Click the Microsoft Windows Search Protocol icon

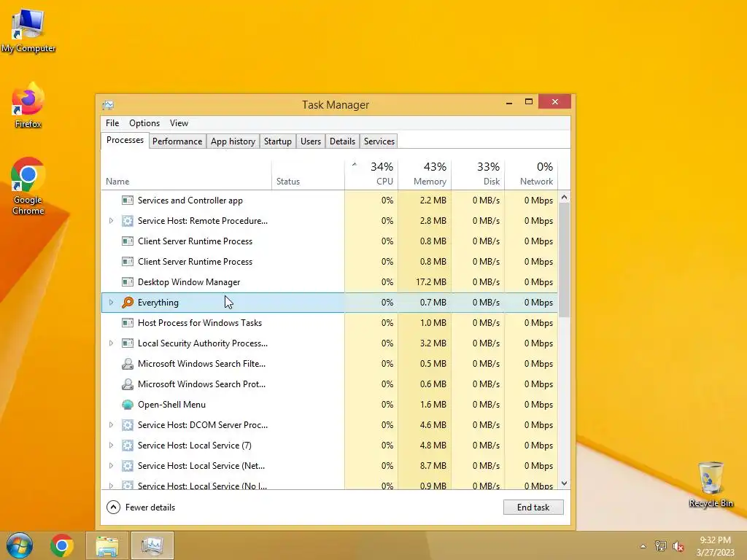click(x=127, y=384)
